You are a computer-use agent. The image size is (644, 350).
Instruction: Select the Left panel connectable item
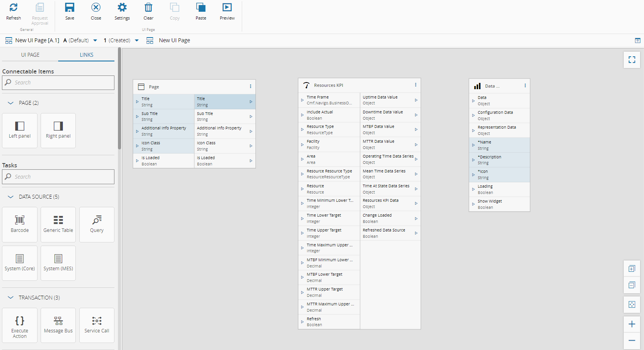coord(20,130)
